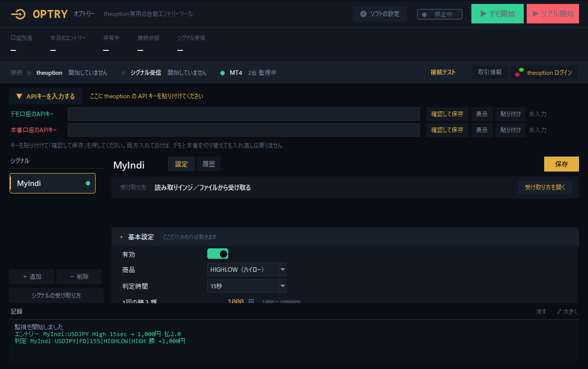Open the 商品 HIGHLOW dropdown
Screen dimensions: 588x369
pyautogui.click(x=247, y=270)
